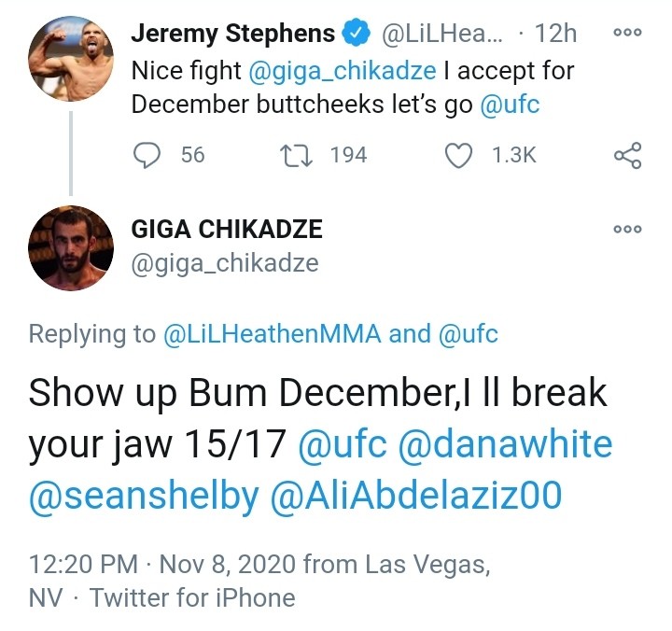672x631 pixels.
Task: Open @giga_chikadze handle under display name
Action: (225, 264)
